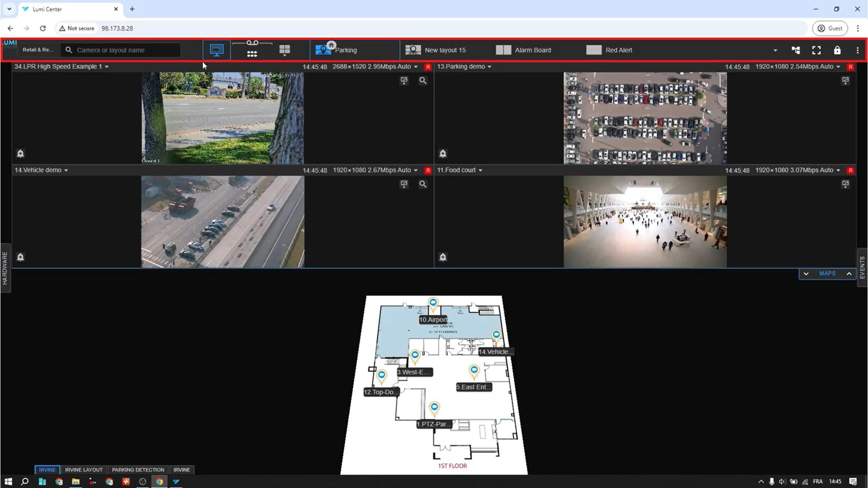Expand the 13.Parking demo camera dropdown

[489, 67]
